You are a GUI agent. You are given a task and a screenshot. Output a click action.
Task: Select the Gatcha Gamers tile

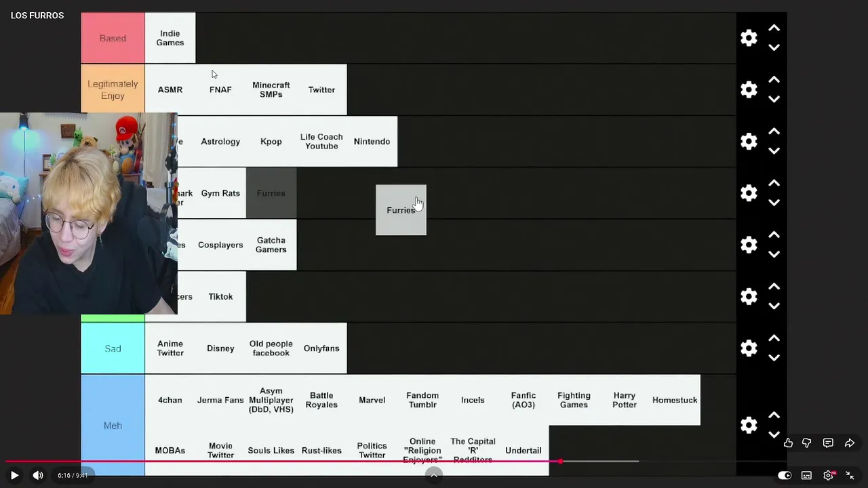[271, 245]
